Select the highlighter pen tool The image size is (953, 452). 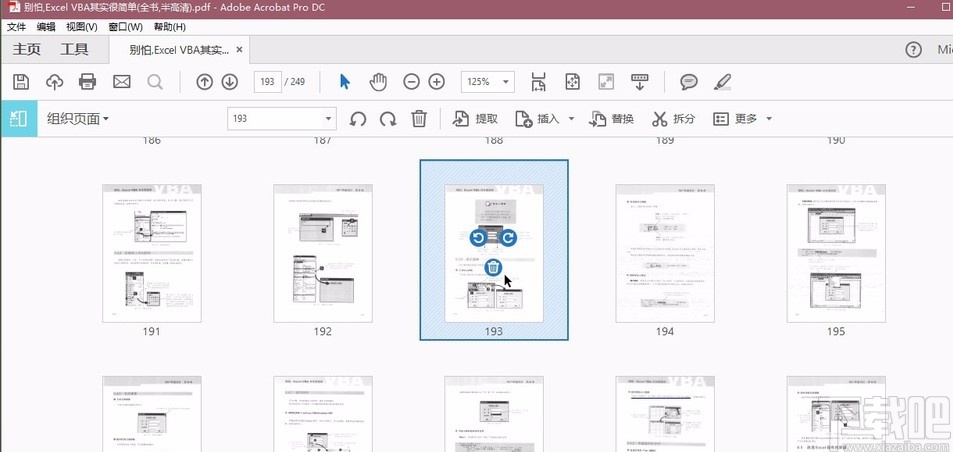722,81
